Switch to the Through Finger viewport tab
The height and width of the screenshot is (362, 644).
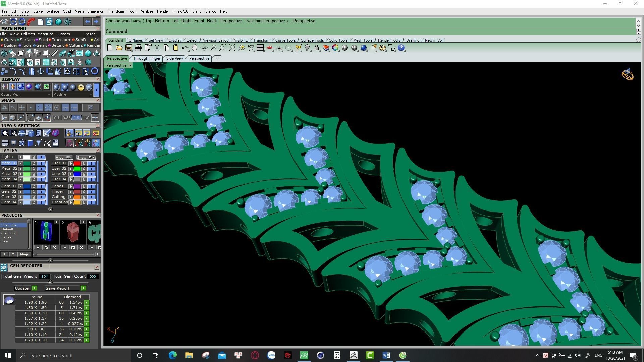(147, 58)
